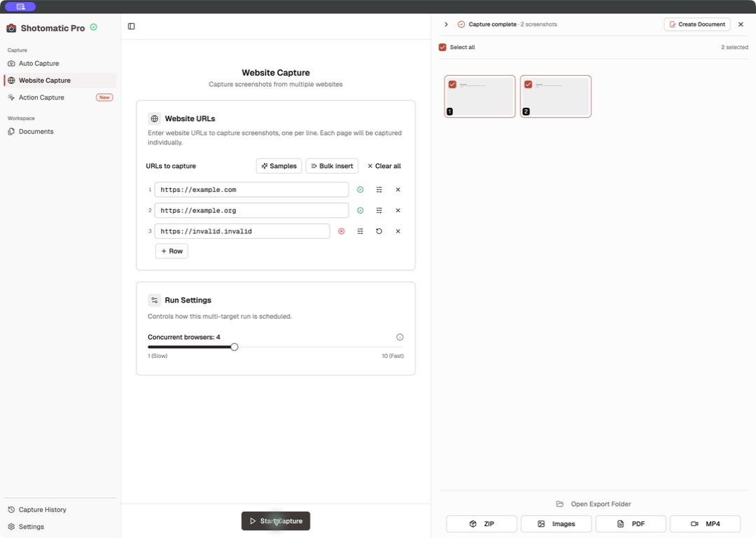Uncheck the checkbox on screenshot 1
This screenshot has height=538, width=756.
[x=452, y=85]
